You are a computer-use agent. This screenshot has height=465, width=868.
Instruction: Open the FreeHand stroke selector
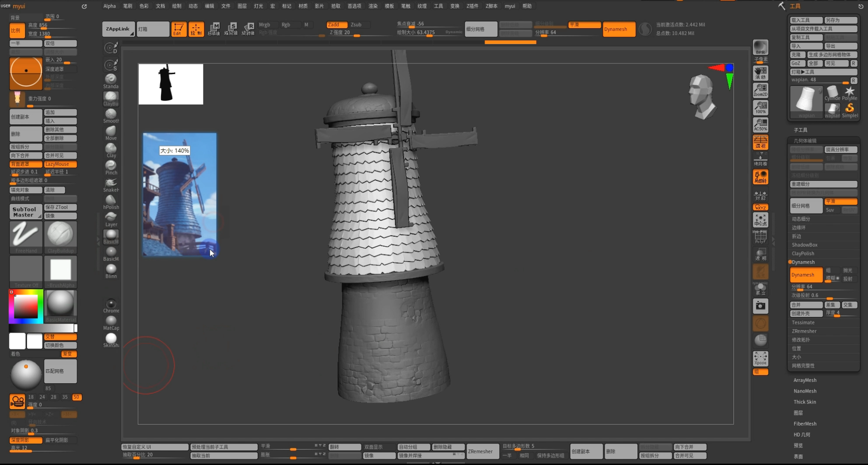(26, 238)
